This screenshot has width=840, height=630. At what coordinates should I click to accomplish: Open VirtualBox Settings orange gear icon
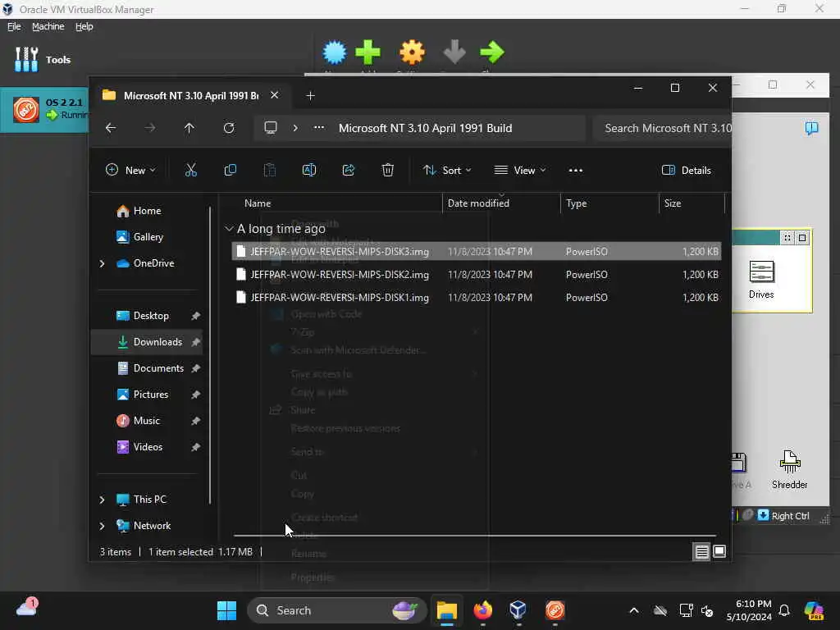412,52
